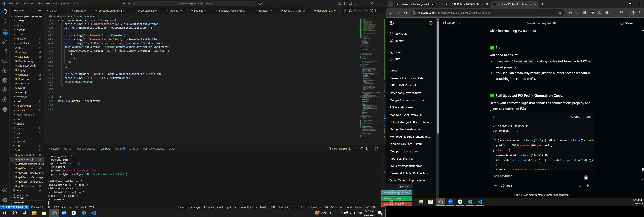The image size is (644, 217).
Task: Open the Search view in VS Code activity bar
Action: pos(5,22)
